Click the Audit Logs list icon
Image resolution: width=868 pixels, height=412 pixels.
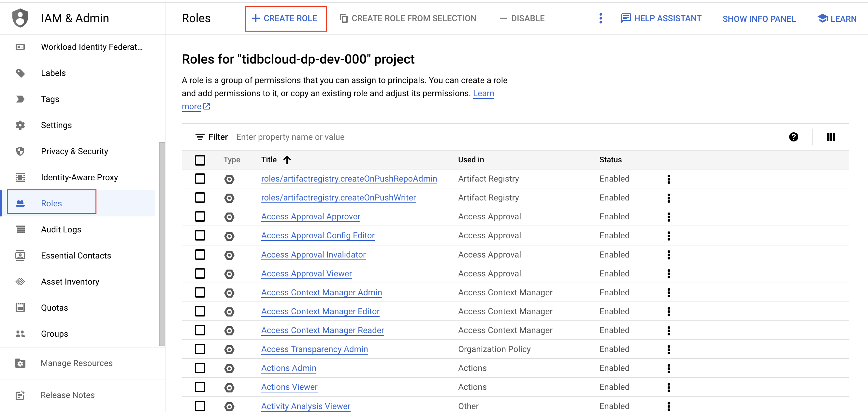tap(20, 229)
